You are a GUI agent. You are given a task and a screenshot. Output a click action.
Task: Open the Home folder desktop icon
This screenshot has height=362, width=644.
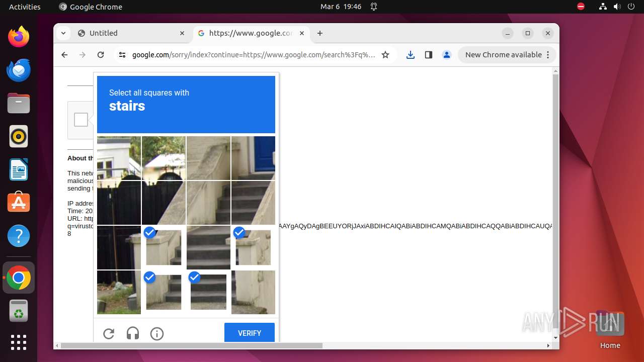[610, 329]
